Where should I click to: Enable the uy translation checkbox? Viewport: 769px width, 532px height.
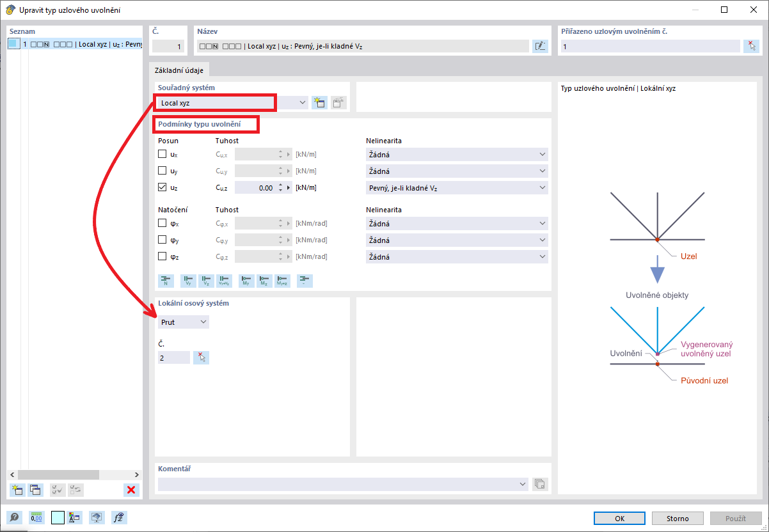click(163, 171)
